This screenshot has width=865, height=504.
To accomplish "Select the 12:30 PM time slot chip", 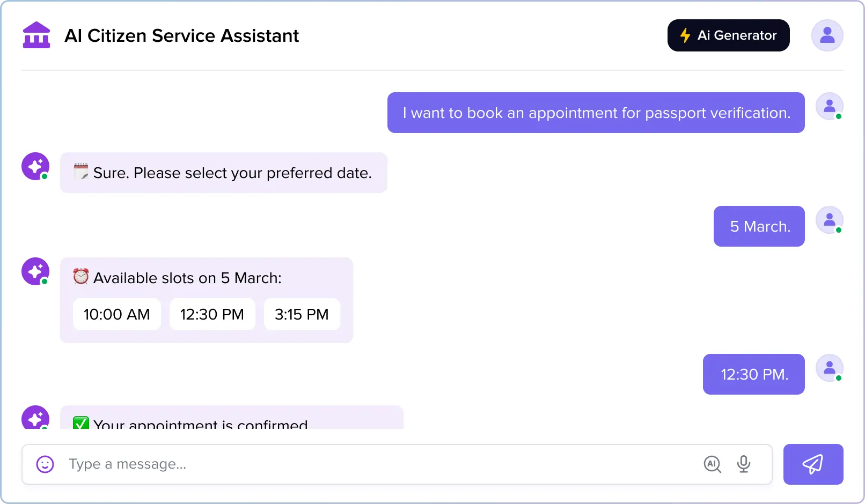I will coord(212,314).
